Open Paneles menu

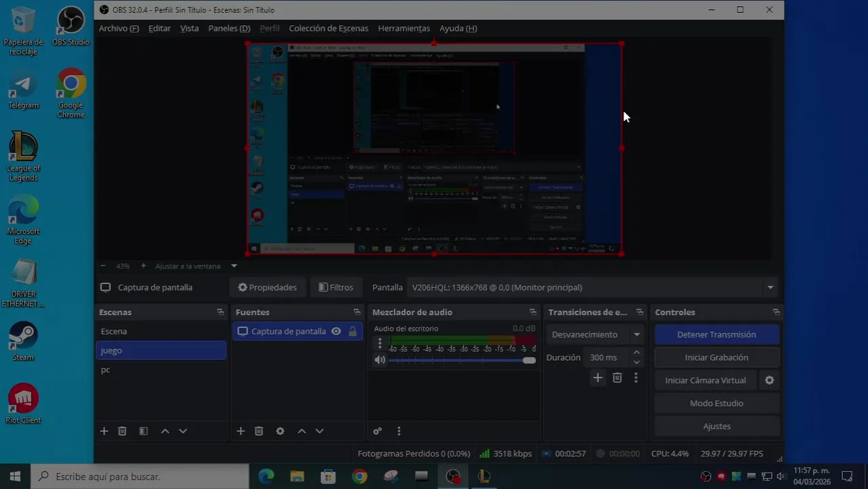click(229, 29)
